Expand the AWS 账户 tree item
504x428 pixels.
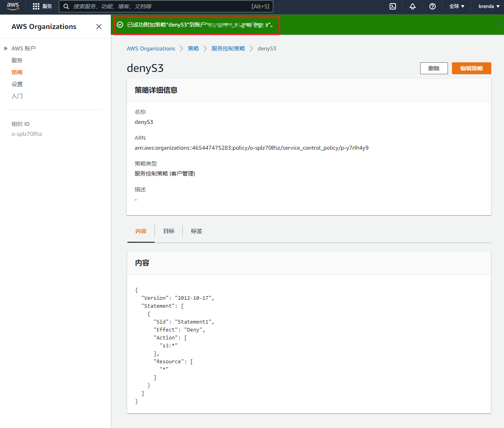(x=6, y=48)
